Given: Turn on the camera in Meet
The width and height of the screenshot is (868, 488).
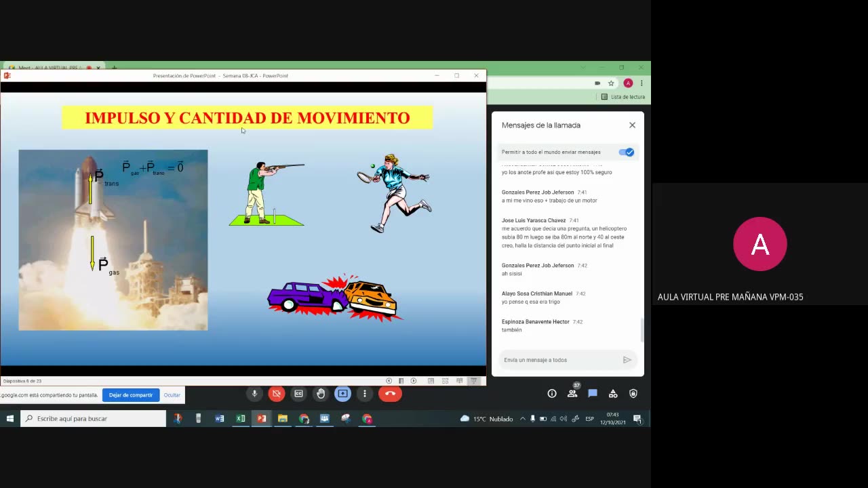Looking at the screenshot, I should click(276, 394).
